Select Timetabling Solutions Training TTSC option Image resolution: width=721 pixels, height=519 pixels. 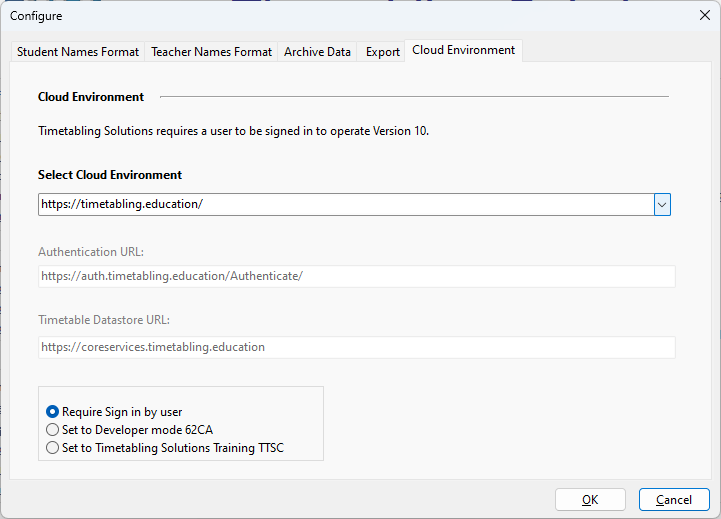(165, 448)
